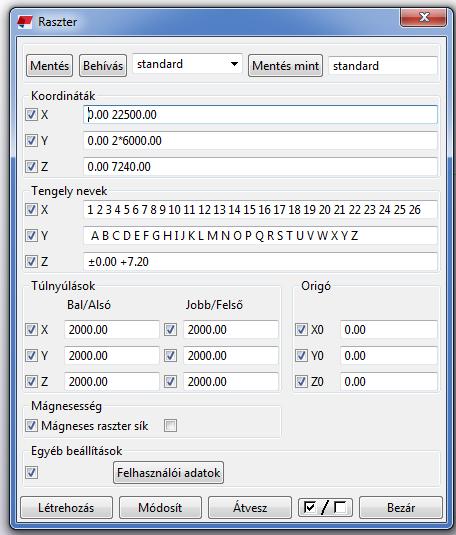Image resolution: width=456 pixels, height=535 pixels.
Task: Open the standard preset dropdown
Action: coord(187,64)
